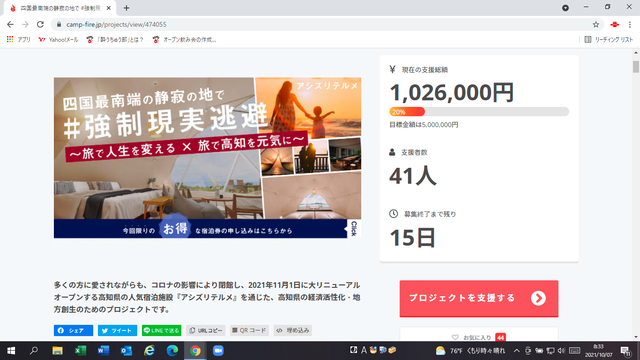Open the 埋め込み embed button

293,330
